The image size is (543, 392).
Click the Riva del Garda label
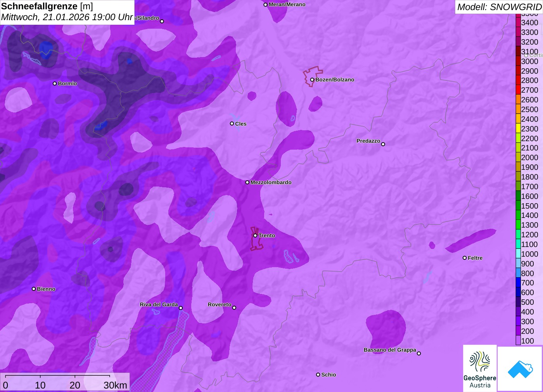tap(159, 304)
